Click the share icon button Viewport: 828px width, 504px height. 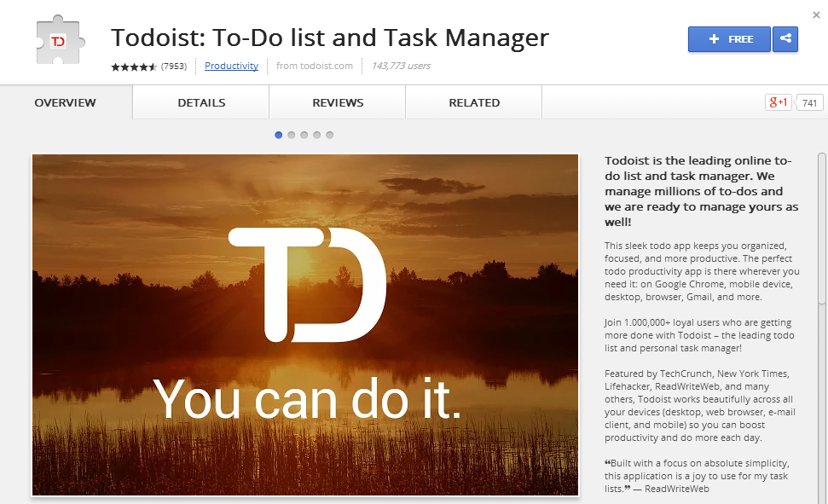785,39
